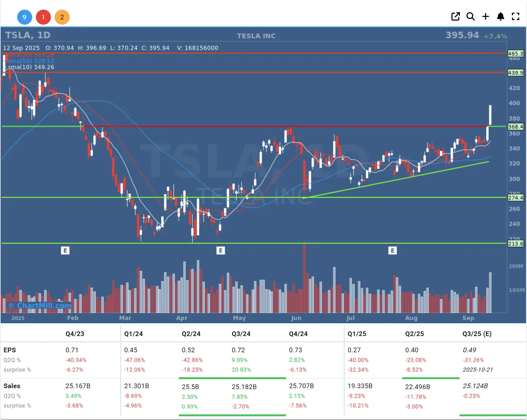Click the Q3/24 column header
Image resolution: width=527 pixels, height=420 pixels.
241,334
